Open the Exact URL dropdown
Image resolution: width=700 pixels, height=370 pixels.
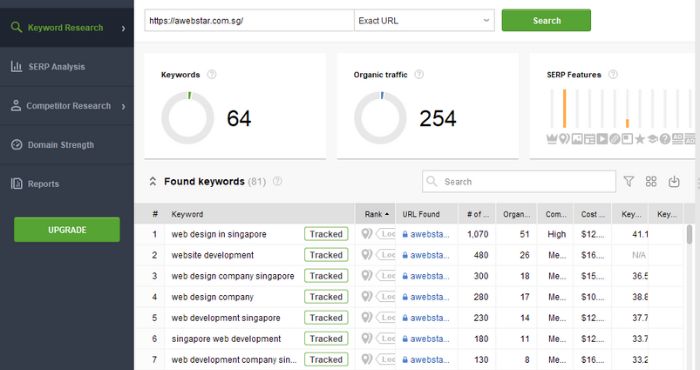424,21
